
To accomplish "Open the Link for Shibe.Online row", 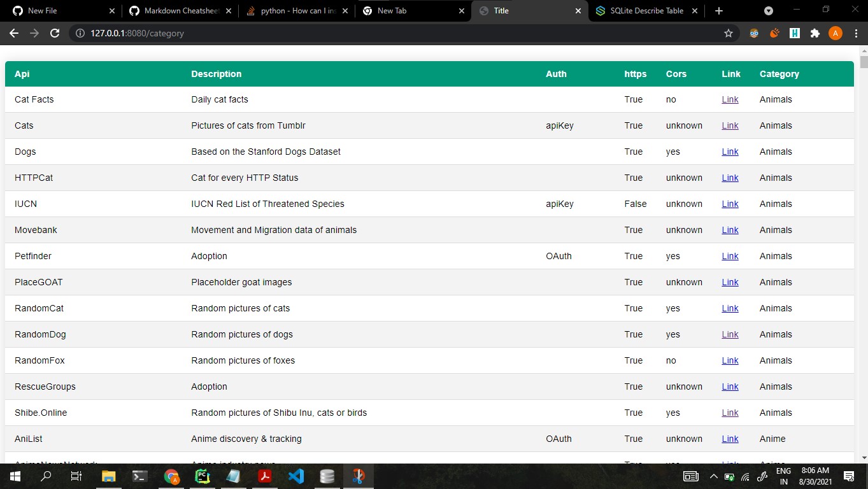I will tap(730, 413).
